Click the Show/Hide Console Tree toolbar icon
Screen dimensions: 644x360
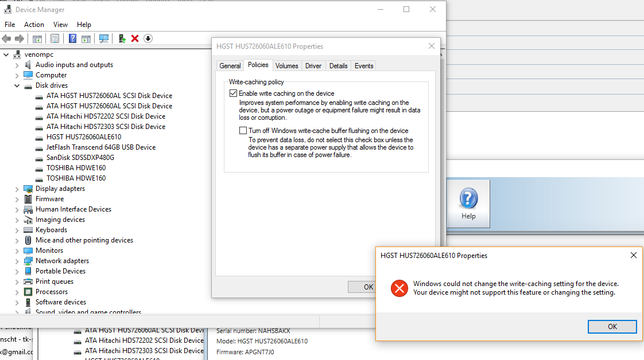coord(37,38)
